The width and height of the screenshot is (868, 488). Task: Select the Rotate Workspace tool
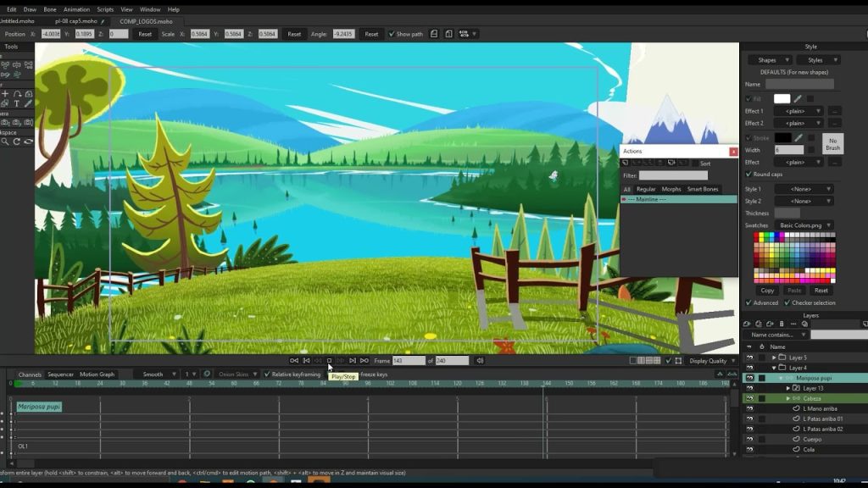click(x=17, y=141)
